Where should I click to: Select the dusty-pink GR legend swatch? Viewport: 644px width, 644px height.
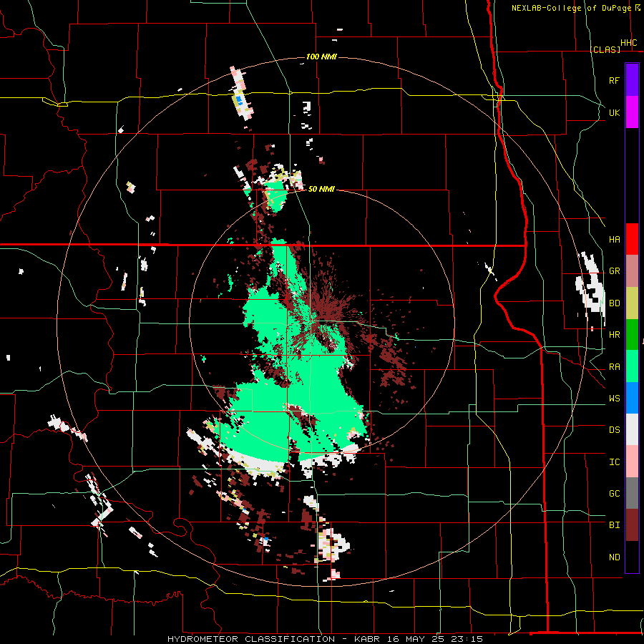click(x=632, y=271)
